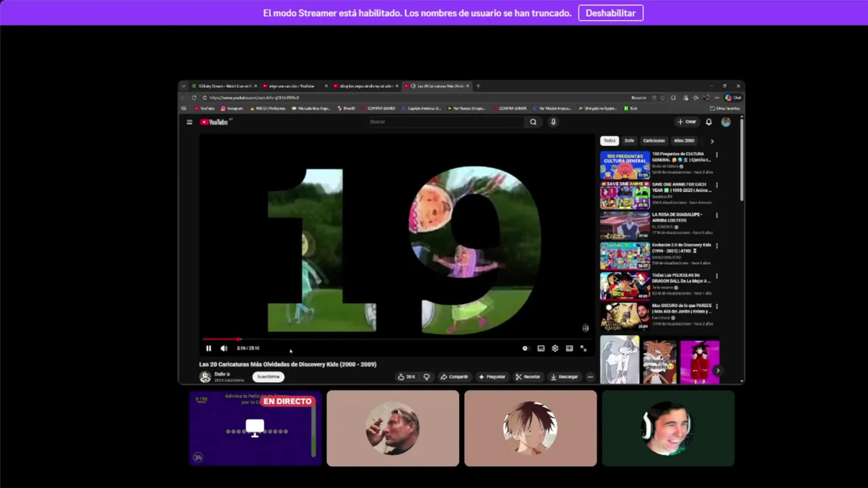Select the smiling headset user camera tile

click(x=668, y=428)
